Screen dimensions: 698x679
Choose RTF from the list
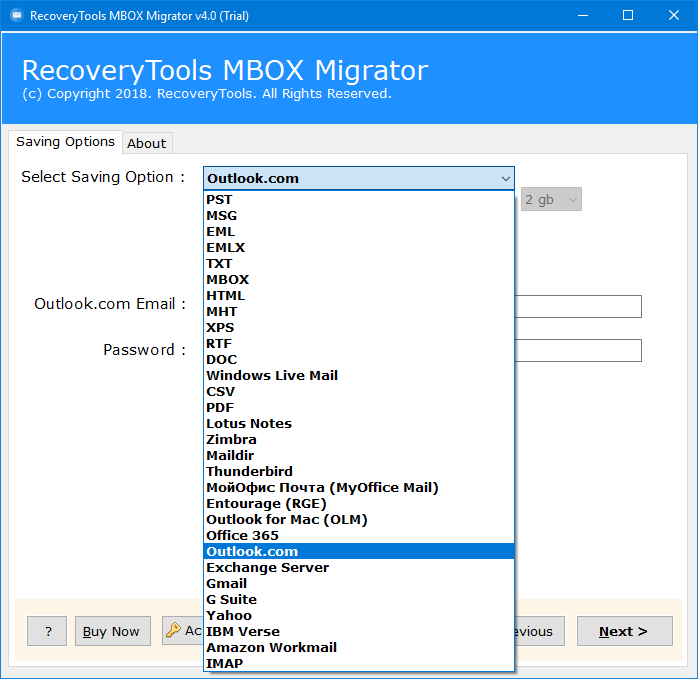pyautogui.click(x=359, y=344)
